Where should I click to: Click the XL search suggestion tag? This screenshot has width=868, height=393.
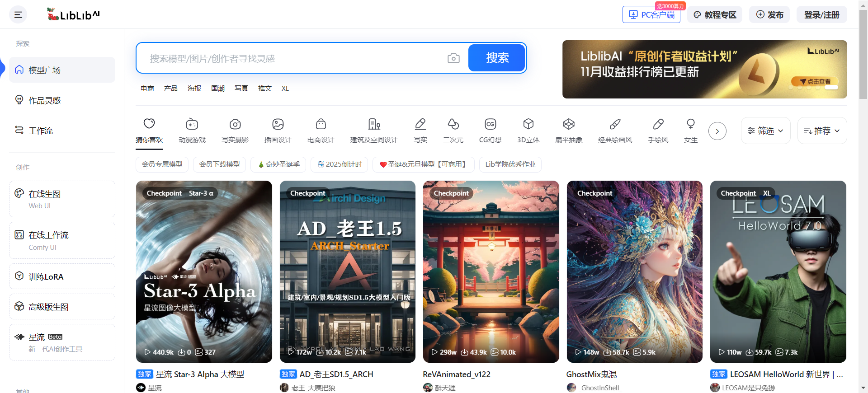(285, 89)
